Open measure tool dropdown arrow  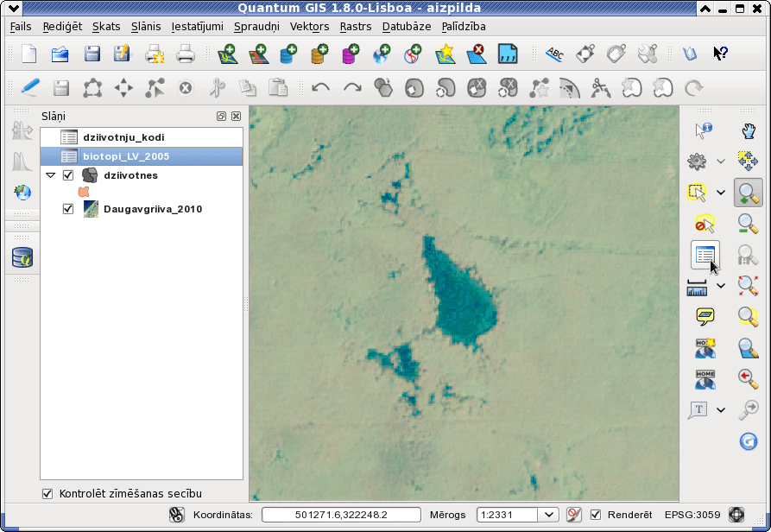(721, 285)
